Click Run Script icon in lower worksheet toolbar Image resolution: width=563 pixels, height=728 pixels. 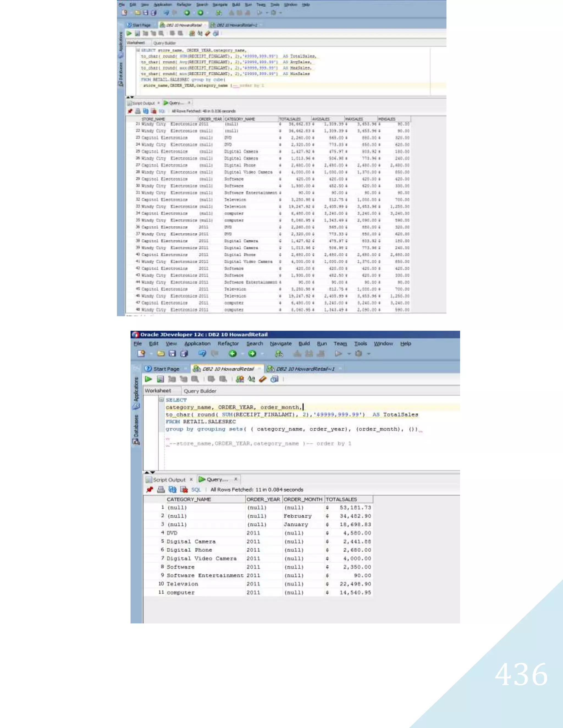click(x=161, y=379)
